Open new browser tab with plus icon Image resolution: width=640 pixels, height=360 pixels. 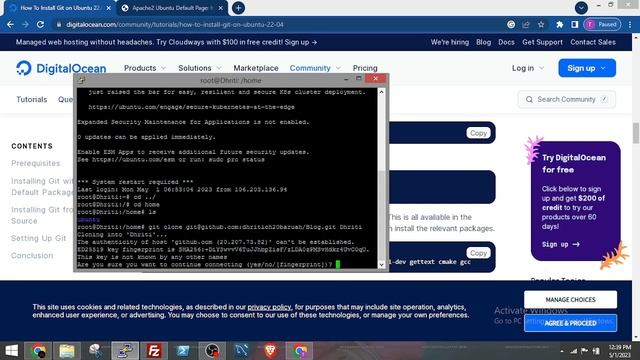[238, 8]
